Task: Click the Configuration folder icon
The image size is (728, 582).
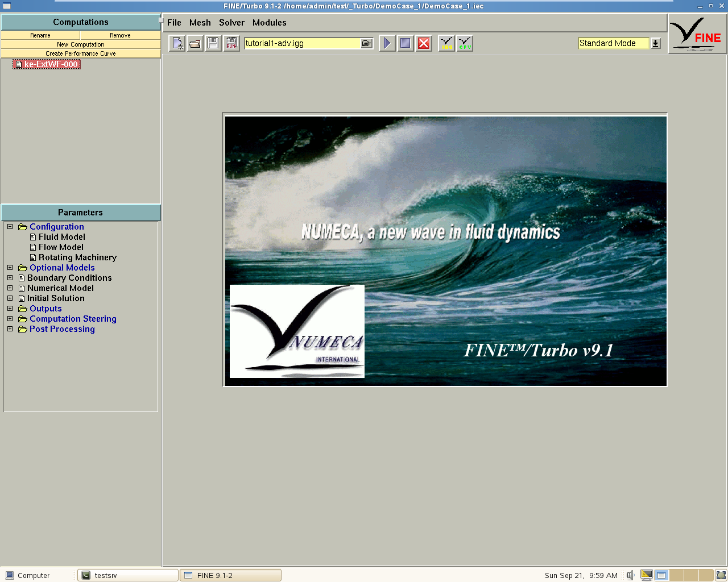Action: 23,227
